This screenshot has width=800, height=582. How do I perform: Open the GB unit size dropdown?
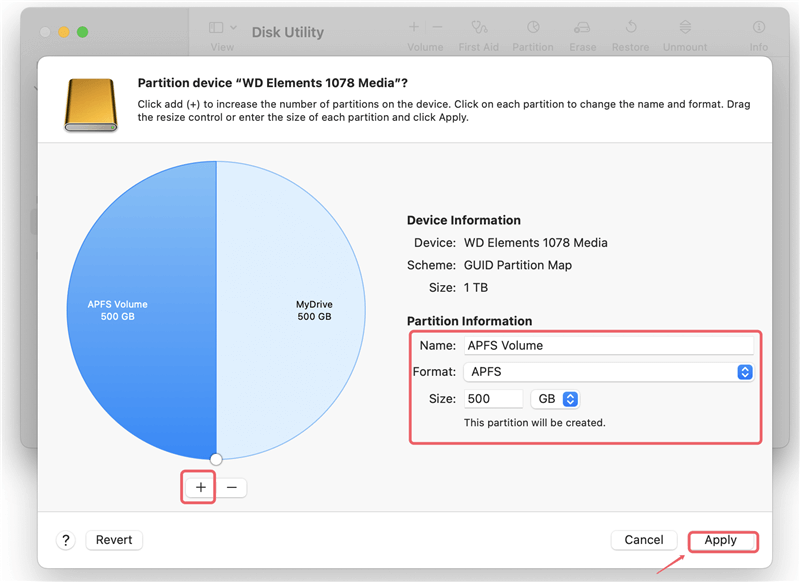pos(555,398)
